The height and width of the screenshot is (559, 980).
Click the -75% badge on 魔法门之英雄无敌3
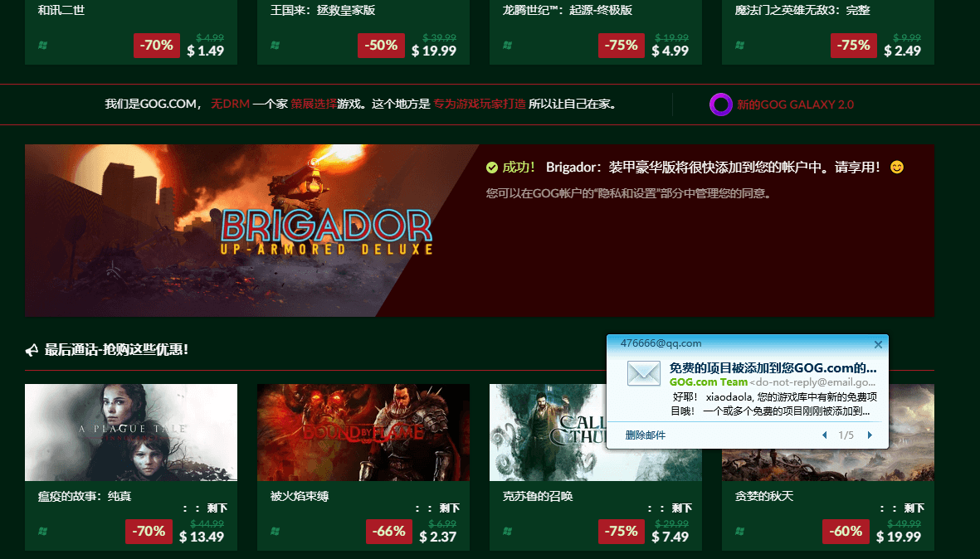853,46
